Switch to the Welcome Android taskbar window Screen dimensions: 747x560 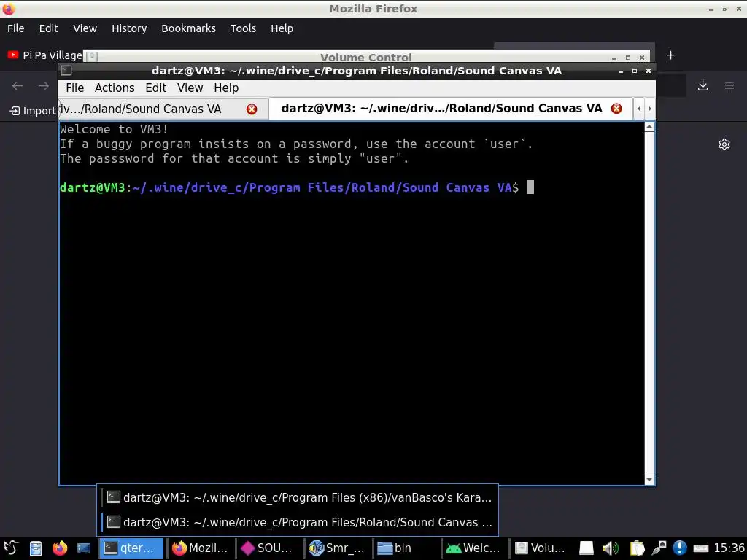(x=474, y=548)
